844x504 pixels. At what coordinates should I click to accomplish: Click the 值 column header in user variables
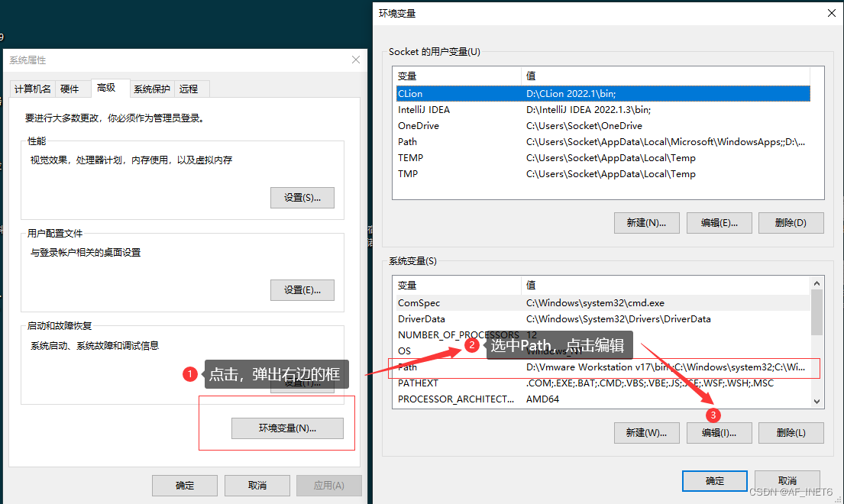[666, 76]
